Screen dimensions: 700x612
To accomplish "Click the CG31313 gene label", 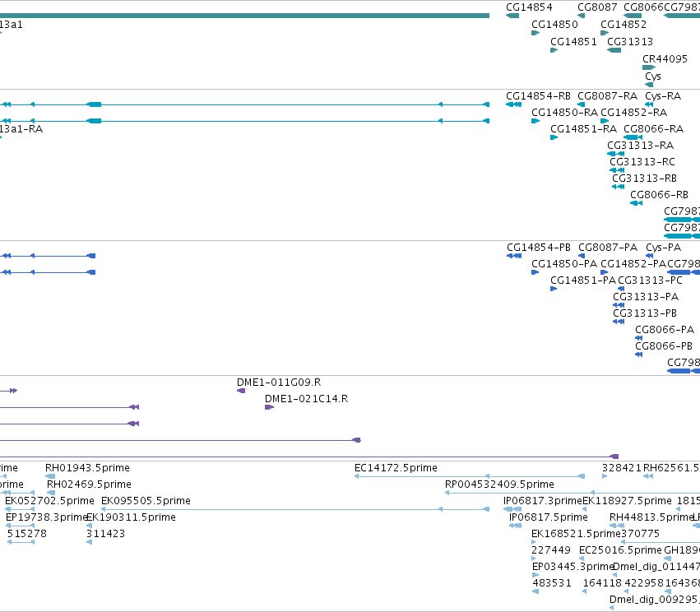I will click(630, 41).
